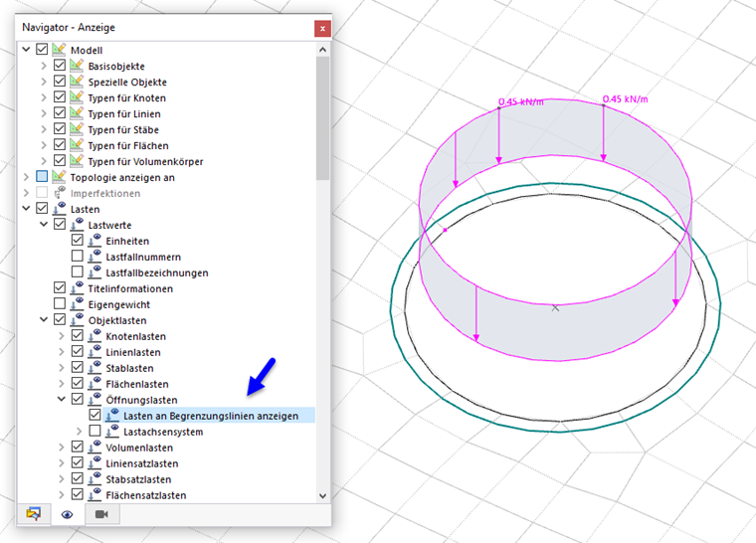Click the navigator scrollbar down arrow
Image resolution: width=756 pixels, height=543 pixels.
click(323, 495)
